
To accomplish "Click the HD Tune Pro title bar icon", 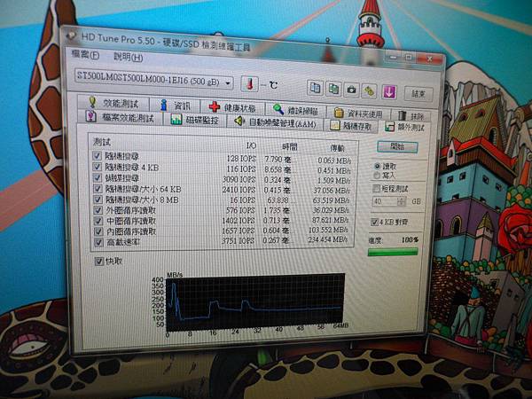I will click(x=71, y=35).
